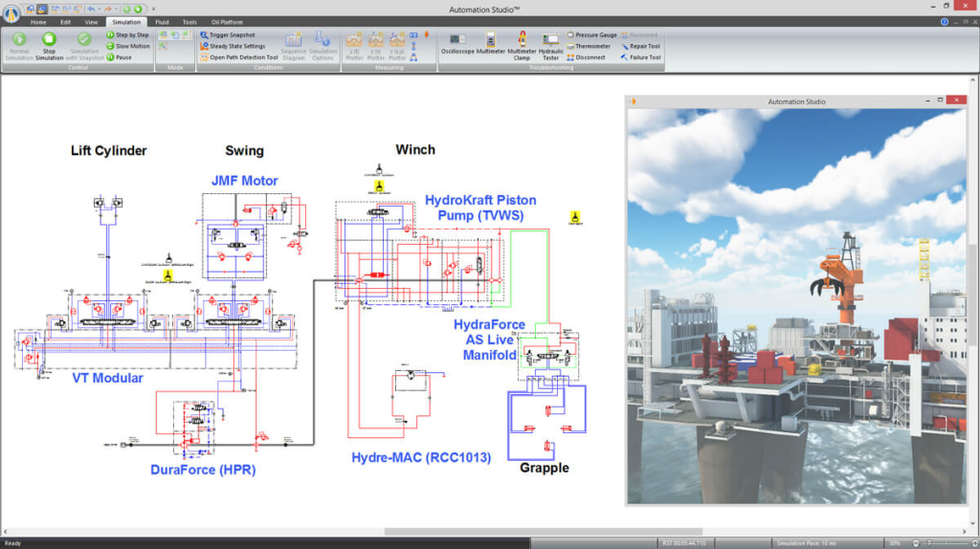This screenshot has height=549, width=980.
Task: Select the Hydre-MAC (RCC1013) label
Action: [421, 458]
